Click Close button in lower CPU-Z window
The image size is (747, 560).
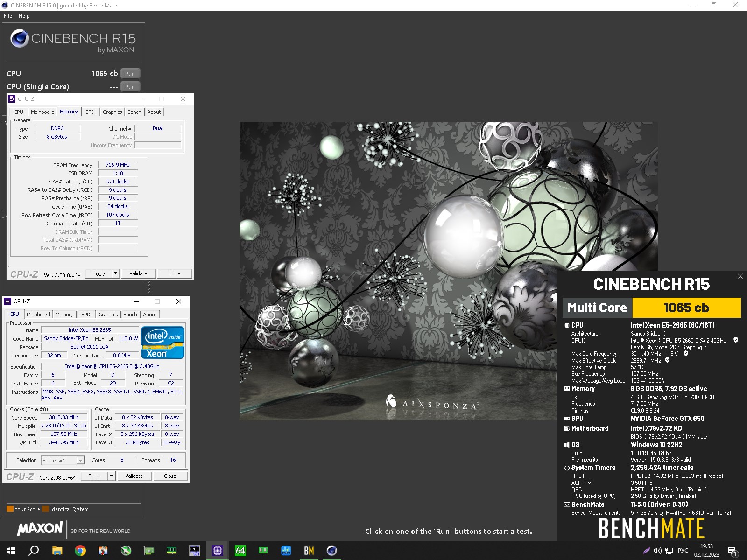coord(170,476)
